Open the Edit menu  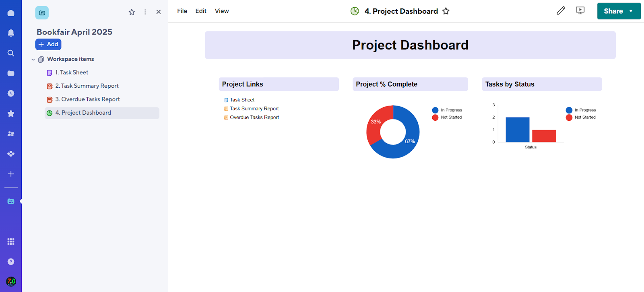pyautogui.click(x=201, y=11)
